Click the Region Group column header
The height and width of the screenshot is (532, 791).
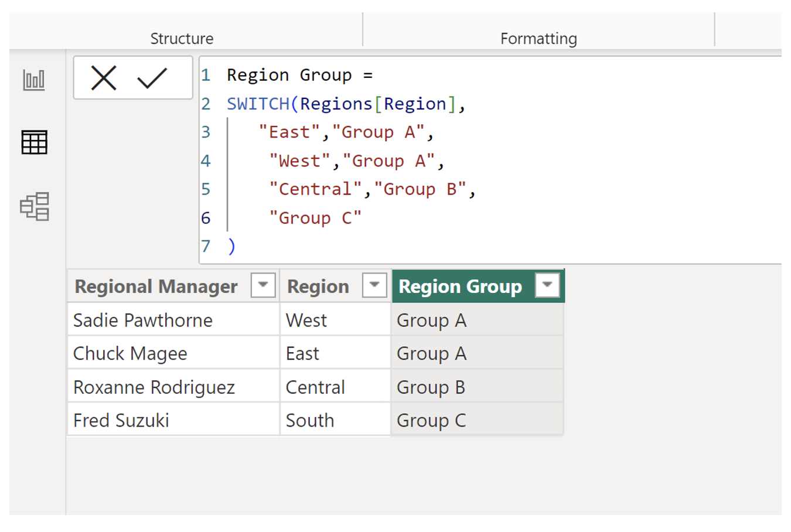[x=460, y=286]
